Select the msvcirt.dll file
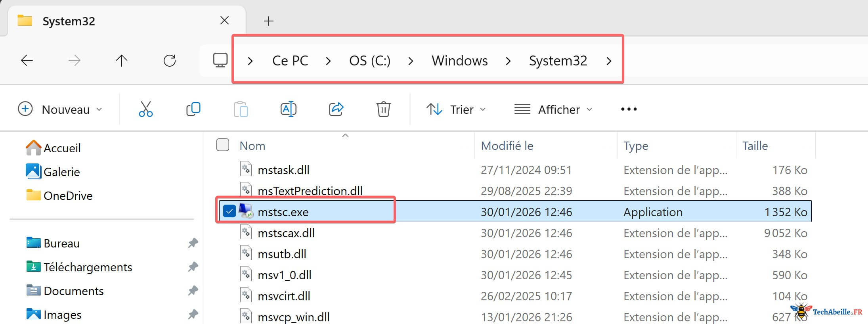868x324 pixels. tap(284, 296)
